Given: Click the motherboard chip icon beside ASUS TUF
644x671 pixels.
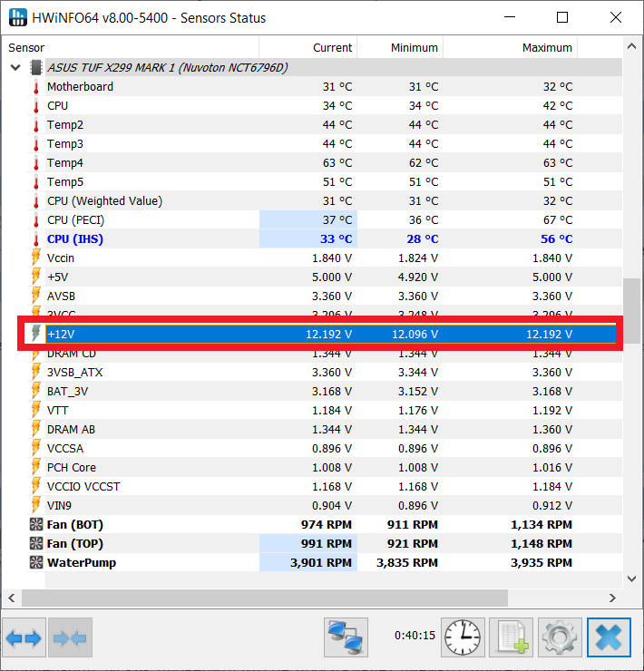Looking at the screenshot, I should pos(36,68).
